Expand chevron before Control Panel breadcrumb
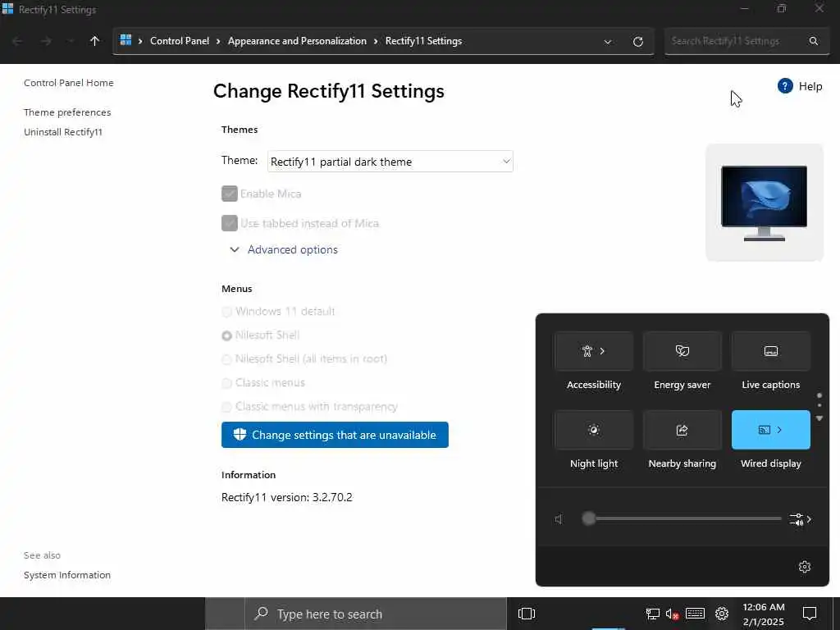 pos(140,41)
